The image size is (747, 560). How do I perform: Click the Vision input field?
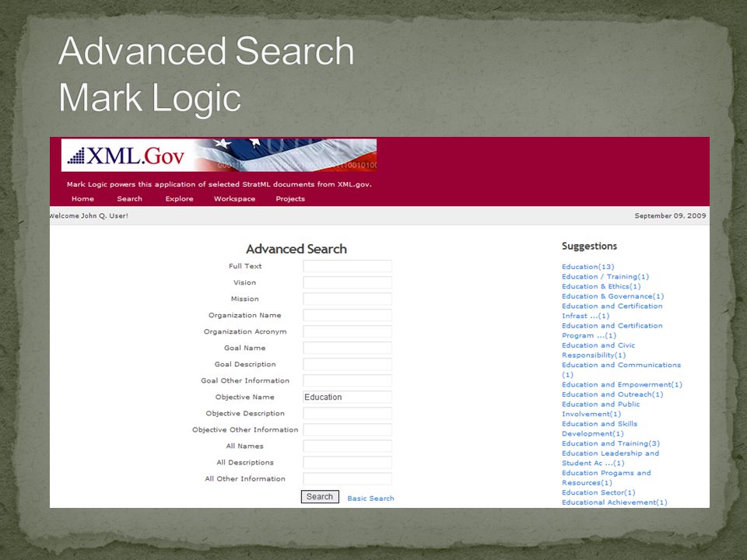click(x=347, y=282)
